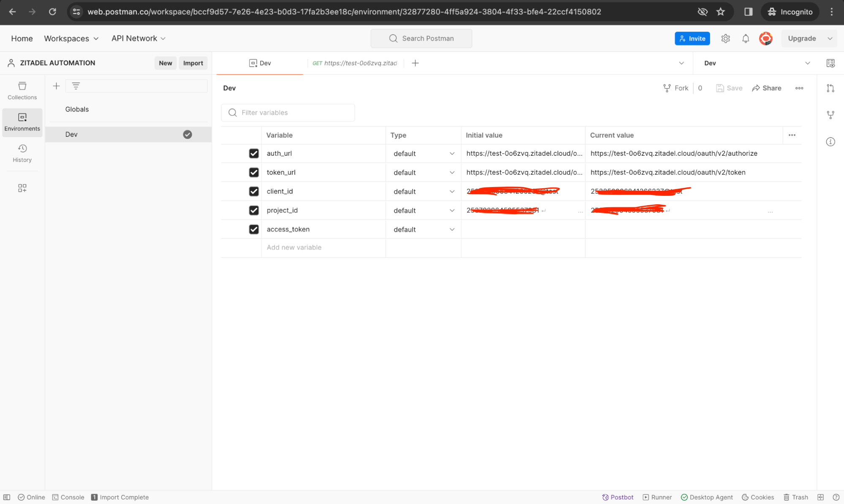Switch to the GET request tab
This screenshot has width=844, height=504.
[x=355, y=63]
